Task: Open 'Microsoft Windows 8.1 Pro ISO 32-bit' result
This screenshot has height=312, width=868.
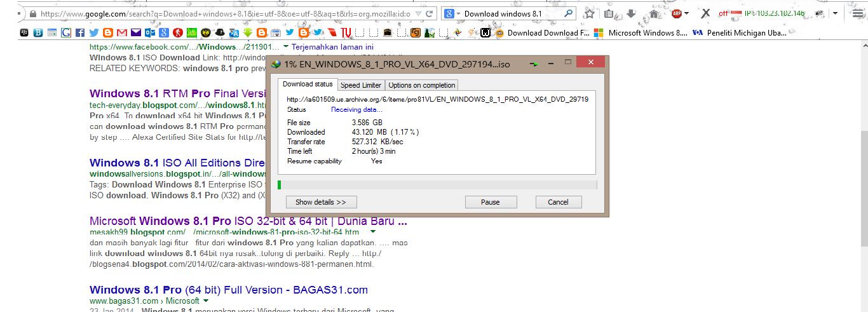Action: tap(248, 221)
